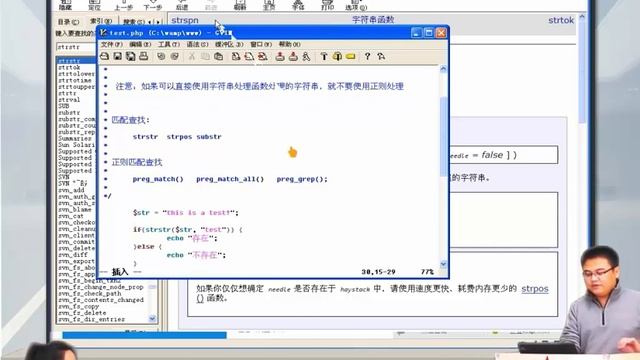Open 选项(O) dropdown in help viewer toolbar
Image resolution: width=640 pixels, height=360 pixels.
click(356, 5)
